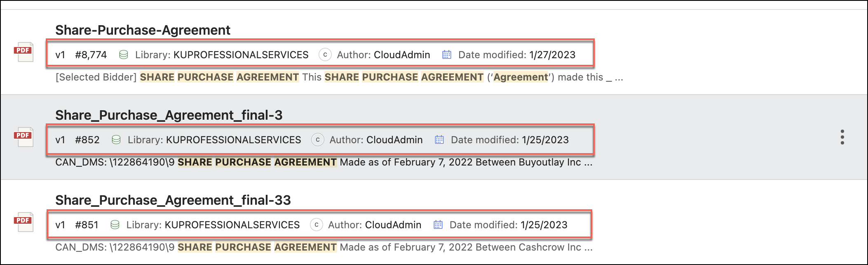Click document number #852
The height and width of the screenshot is (265, 868).
tap(87, 140)
